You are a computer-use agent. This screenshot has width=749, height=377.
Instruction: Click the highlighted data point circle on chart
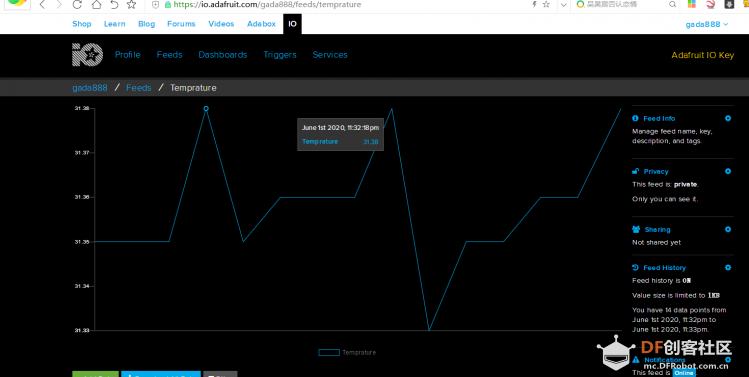206,108
